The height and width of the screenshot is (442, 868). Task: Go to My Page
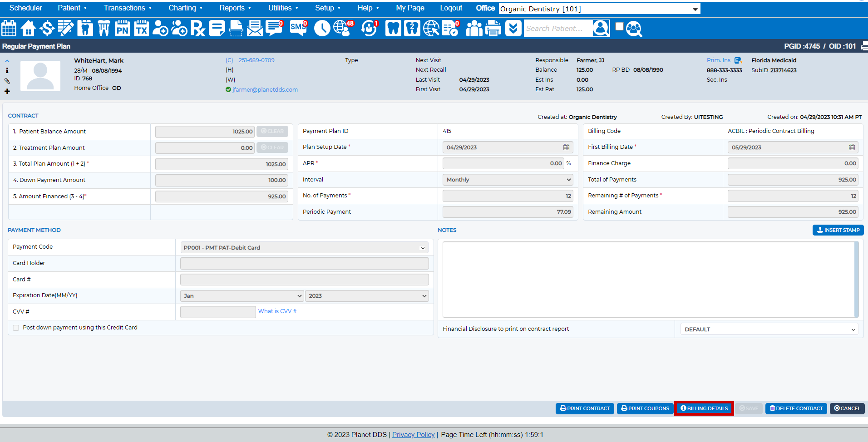pos(410,8)
